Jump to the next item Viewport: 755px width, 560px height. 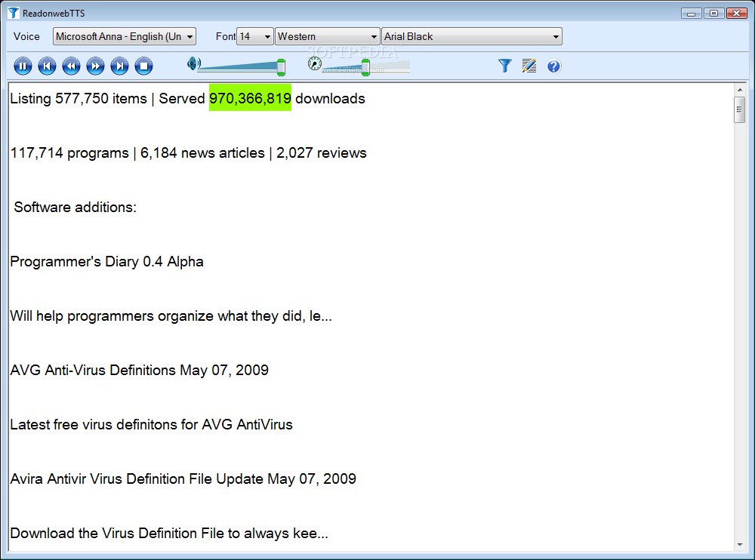pos(119,66)
